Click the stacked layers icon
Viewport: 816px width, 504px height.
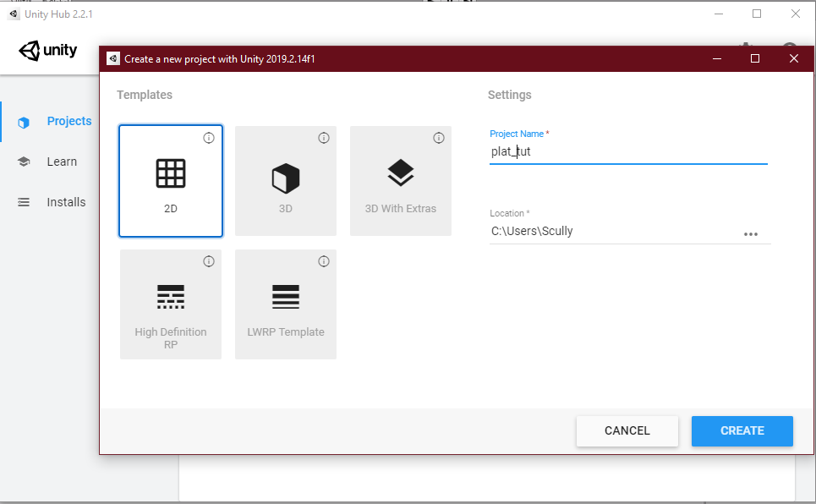pos(401,173)
